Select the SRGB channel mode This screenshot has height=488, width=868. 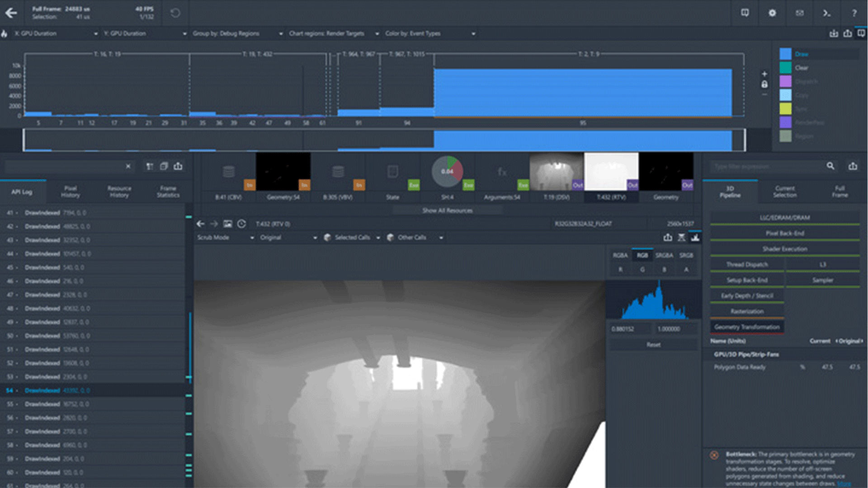click(x=686, y=255)
